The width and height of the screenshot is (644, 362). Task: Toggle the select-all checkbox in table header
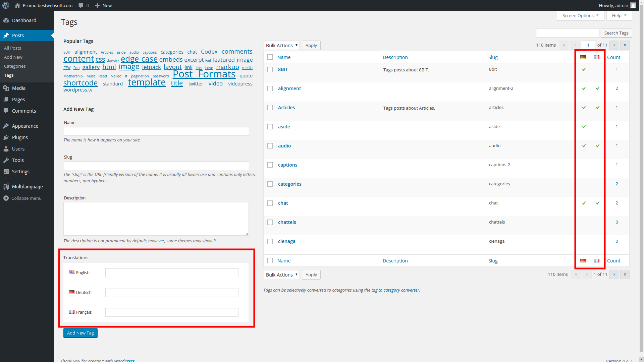tap(270, 57)
